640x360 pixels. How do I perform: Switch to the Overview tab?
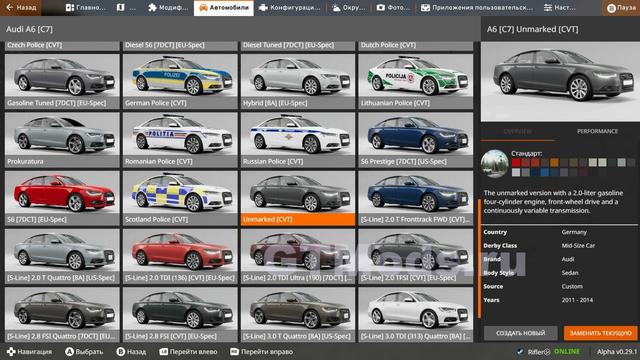click(x=517, y=131)
